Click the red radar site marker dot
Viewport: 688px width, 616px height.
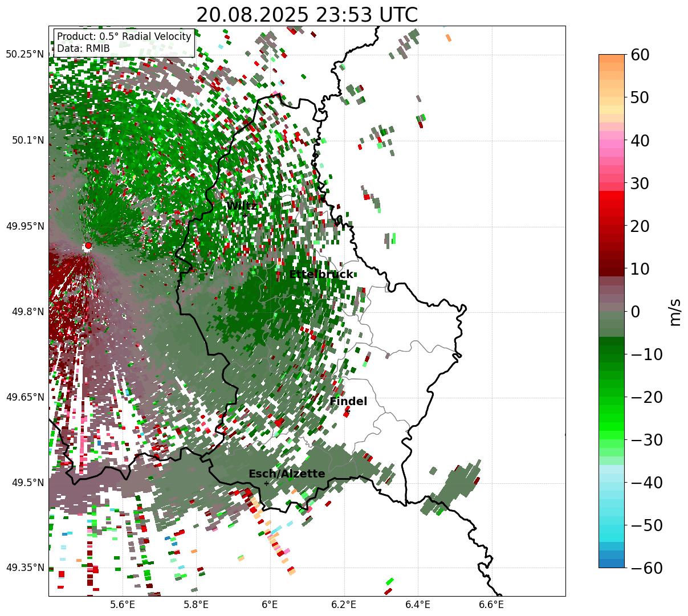88,246
